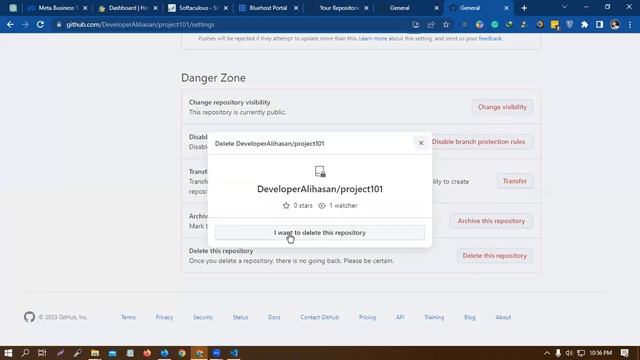This screenshot has height=360, width=640.
Task: Open Docs footer link
Action: 274,317
